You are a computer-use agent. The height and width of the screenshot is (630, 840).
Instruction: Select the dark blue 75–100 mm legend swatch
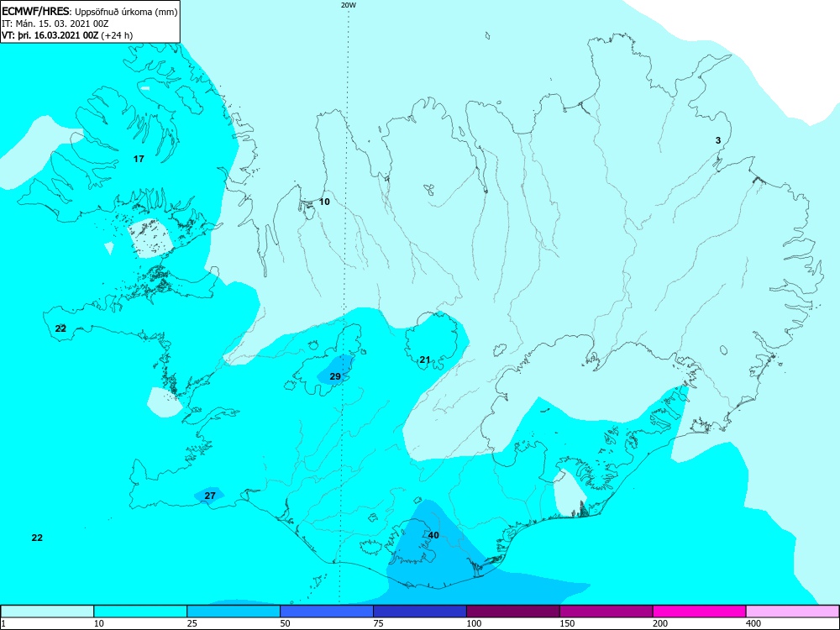click(x=420, y=612)
